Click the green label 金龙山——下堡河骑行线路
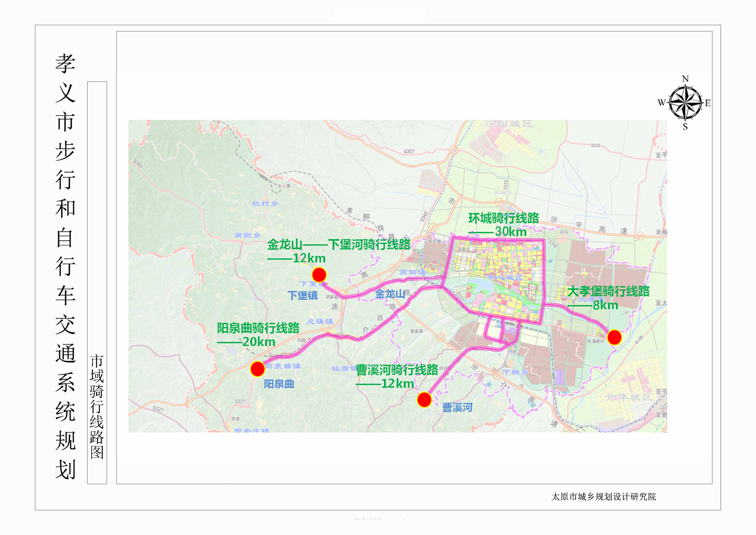Image resolution: width=756 pixels, height=535 pixels. coord(339,245)
